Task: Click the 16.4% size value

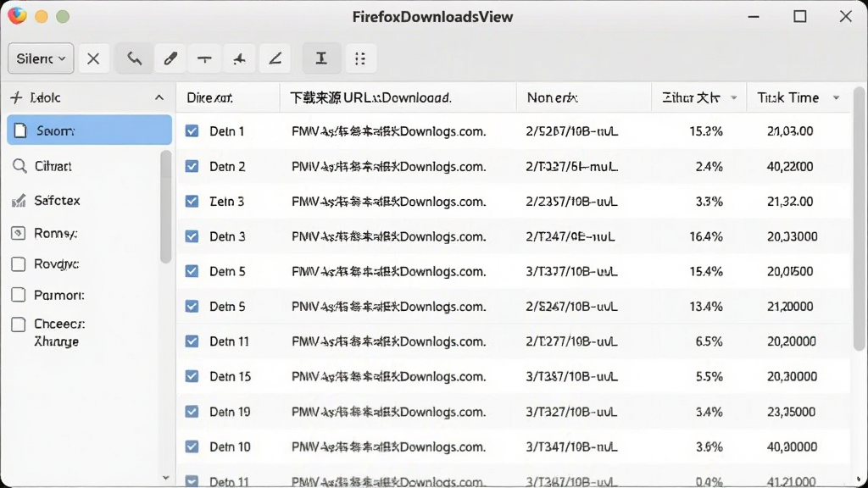Action: [x=706, y=236]
